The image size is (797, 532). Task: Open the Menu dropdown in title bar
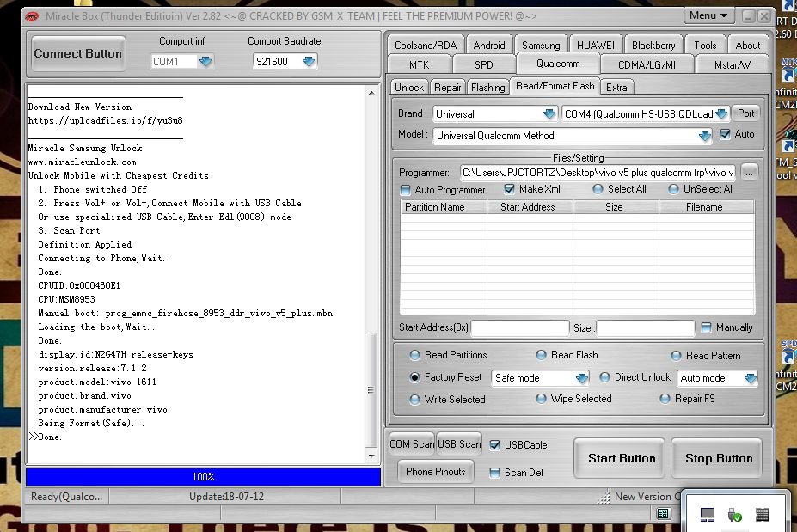point(708,15)
